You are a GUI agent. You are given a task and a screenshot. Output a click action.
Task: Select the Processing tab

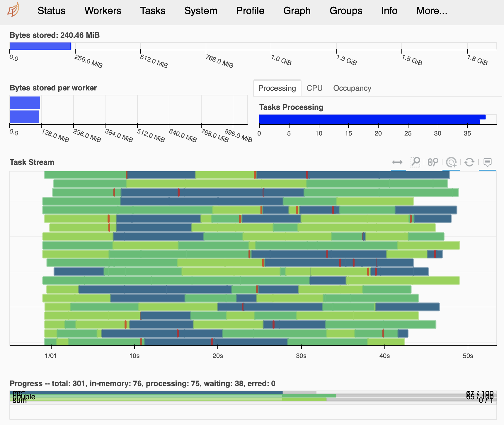coord(277,88)
